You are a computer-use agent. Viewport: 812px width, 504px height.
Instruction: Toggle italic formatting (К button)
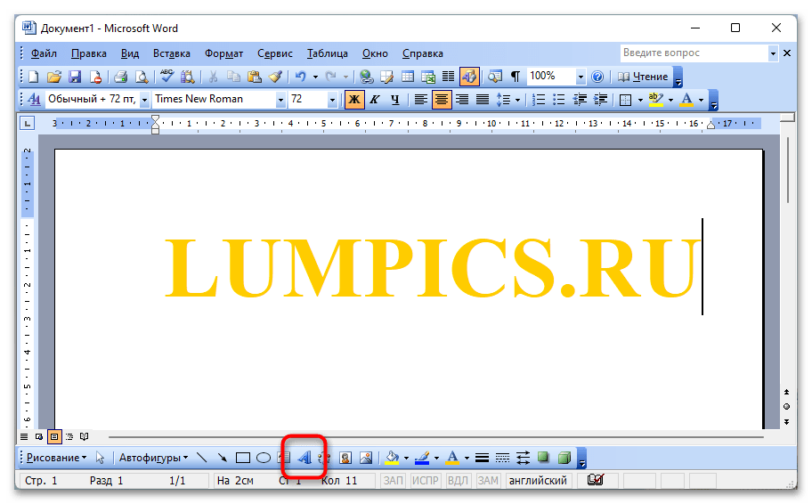375,100
